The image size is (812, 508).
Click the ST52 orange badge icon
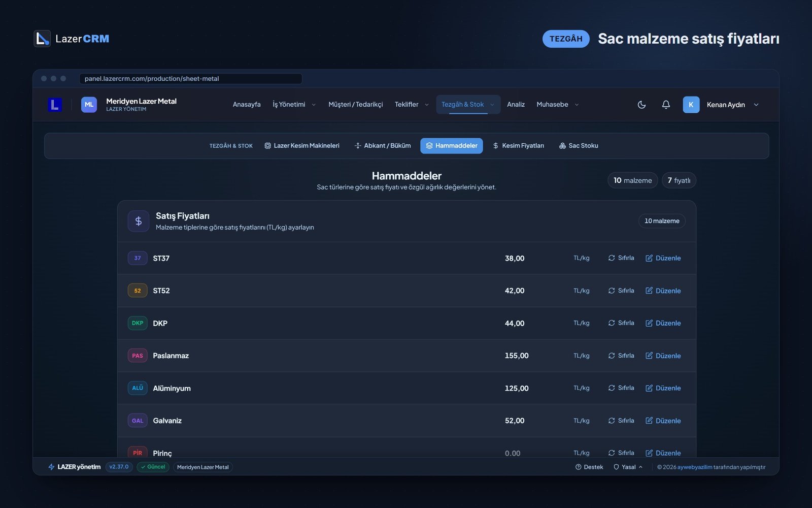click(138, 291)
